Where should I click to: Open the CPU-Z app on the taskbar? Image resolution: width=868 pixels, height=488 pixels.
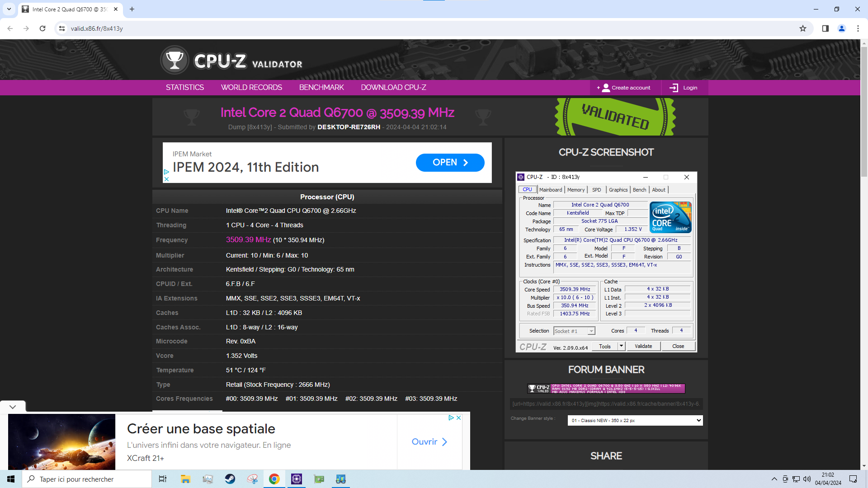click(297, 479)
